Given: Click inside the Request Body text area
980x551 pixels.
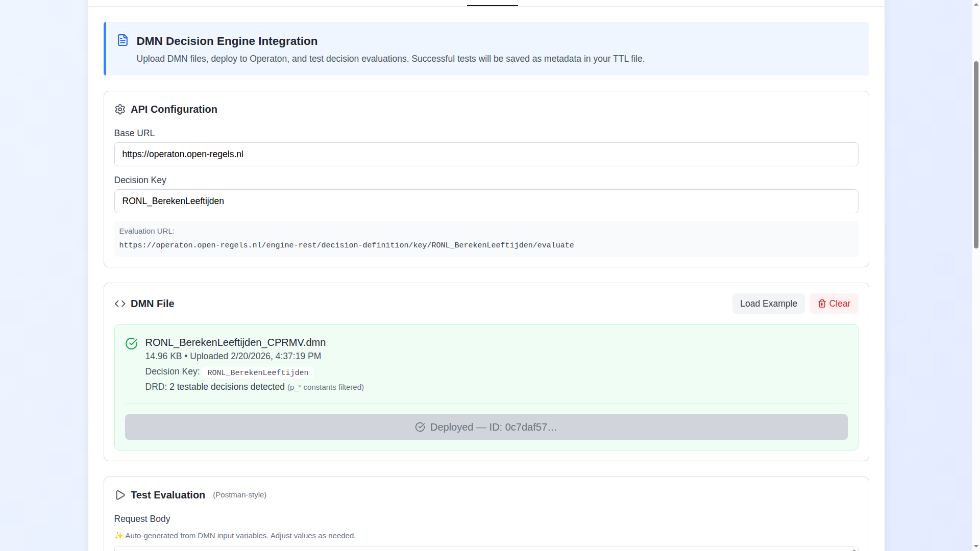Looking at the screenshot, I should [486, 548].
